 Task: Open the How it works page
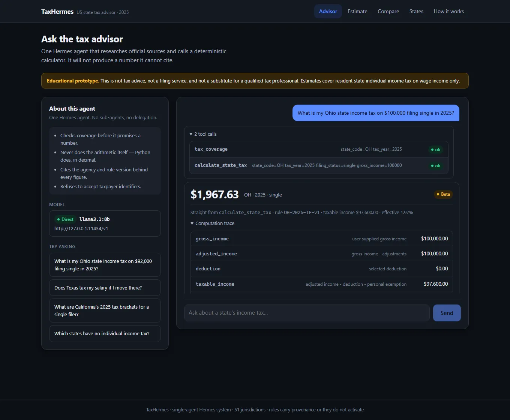tap(448, 11)
